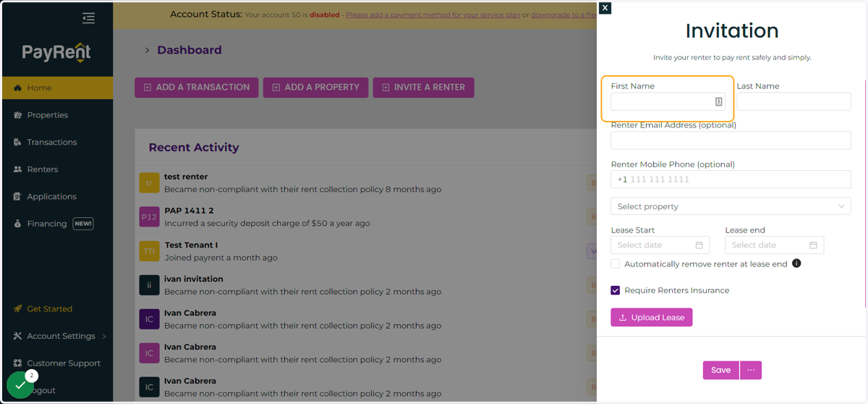This screenshot has height=404, width=868.
Task: Click the First Name input field
Action: 668,101
